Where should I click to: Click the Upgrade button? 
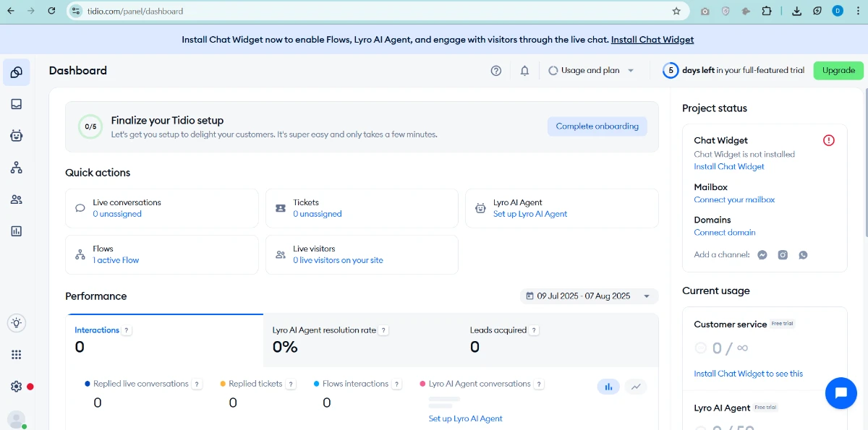point(838,71)
